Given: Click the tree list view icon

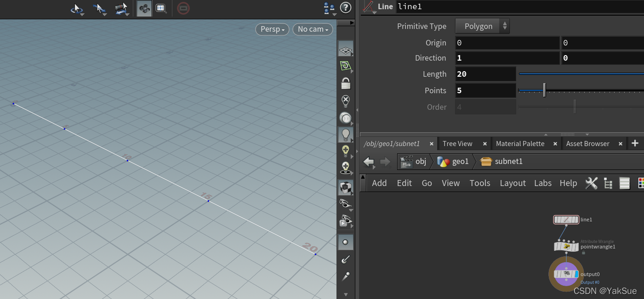Looking at the screenshot, I should click(608, 184).
